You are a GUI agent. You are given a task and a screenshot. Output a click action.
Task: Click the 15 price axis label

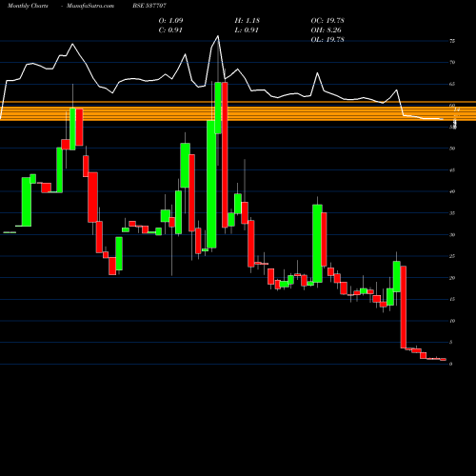coord(452,299)
